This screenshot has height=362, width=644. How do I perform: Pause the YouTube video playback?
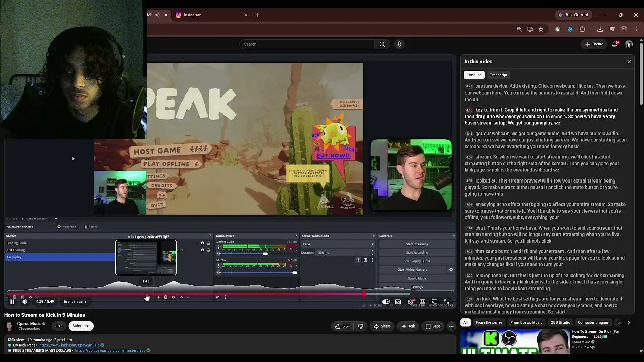(12, 302)
